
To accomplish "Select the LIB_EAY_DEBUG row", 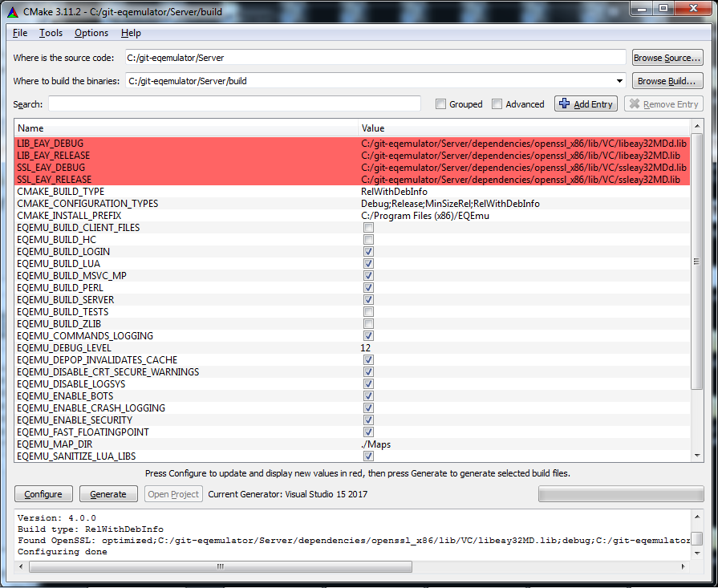I will [x=352, y=144].
